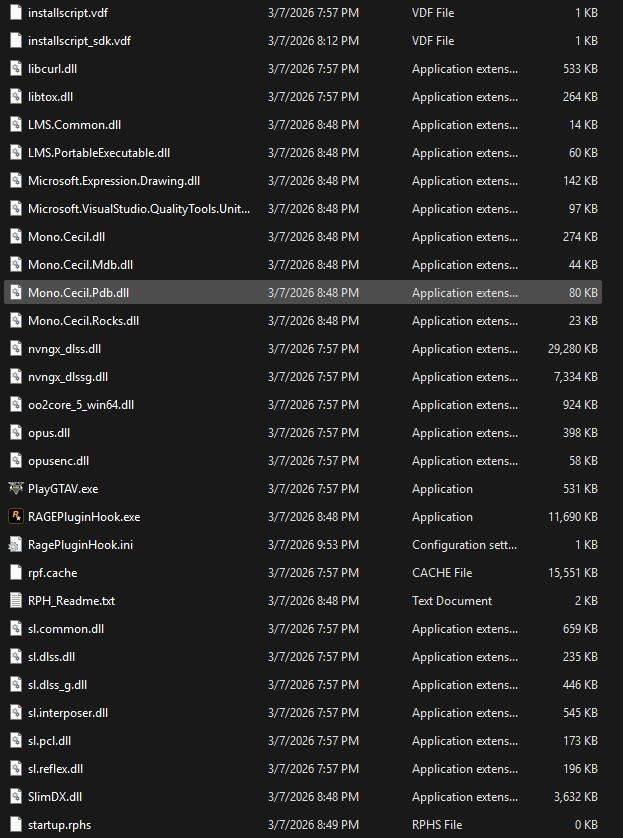Select the file name libcurl.dll
The image size is (623, 838).
coord(52,69)
